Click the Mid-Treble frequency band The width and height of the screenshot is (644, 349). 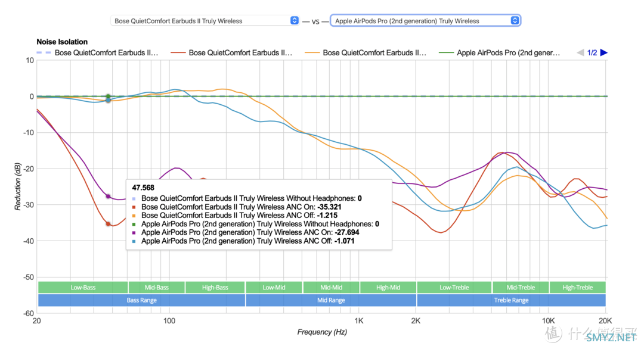[x=521, y=287]
